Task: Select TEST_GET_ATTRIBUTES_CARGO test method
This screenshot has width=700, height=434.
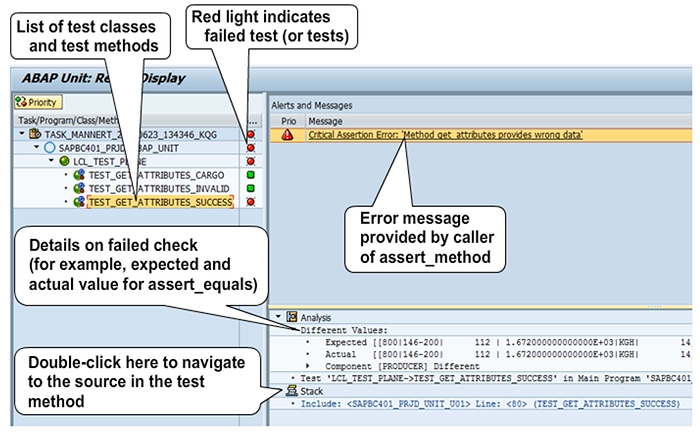Action: tap(155, 174)
